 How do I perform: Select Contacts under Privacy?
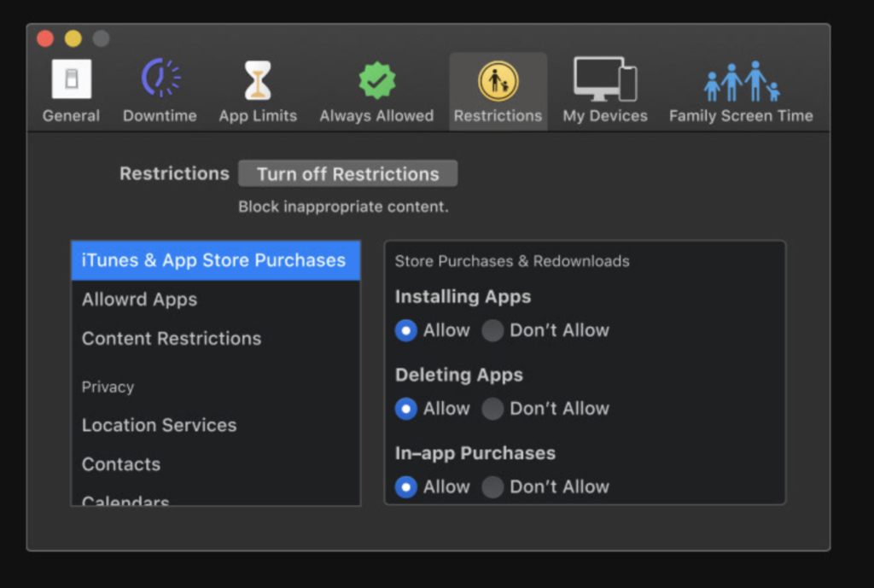point(120,464)
